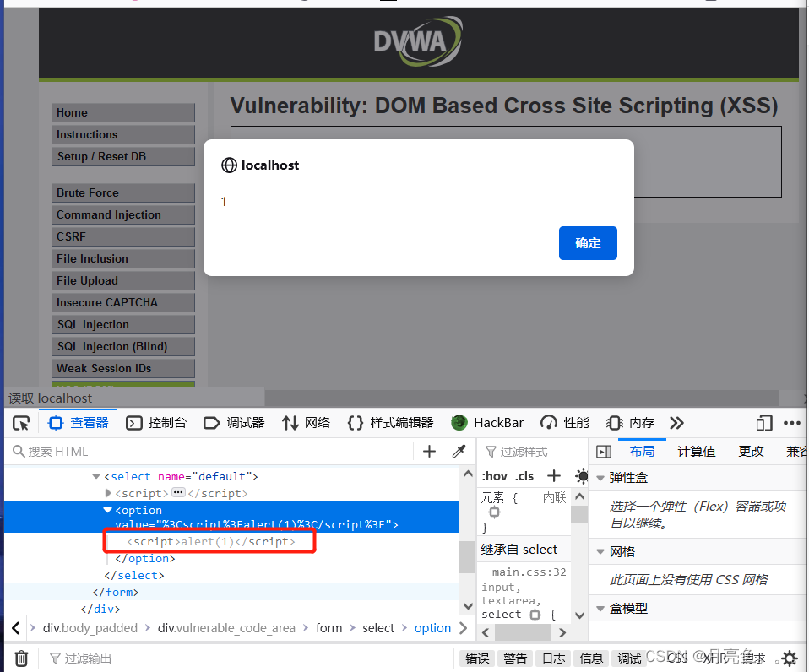Collapse the Flexbox (弹性盒) section

600,478
